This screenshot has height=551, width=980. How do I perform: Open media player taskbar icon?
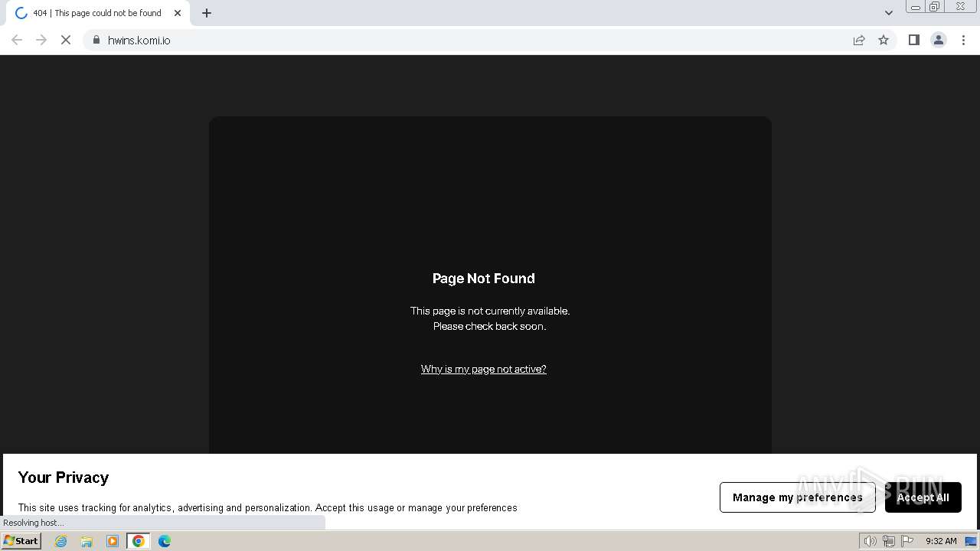[113, 541]
